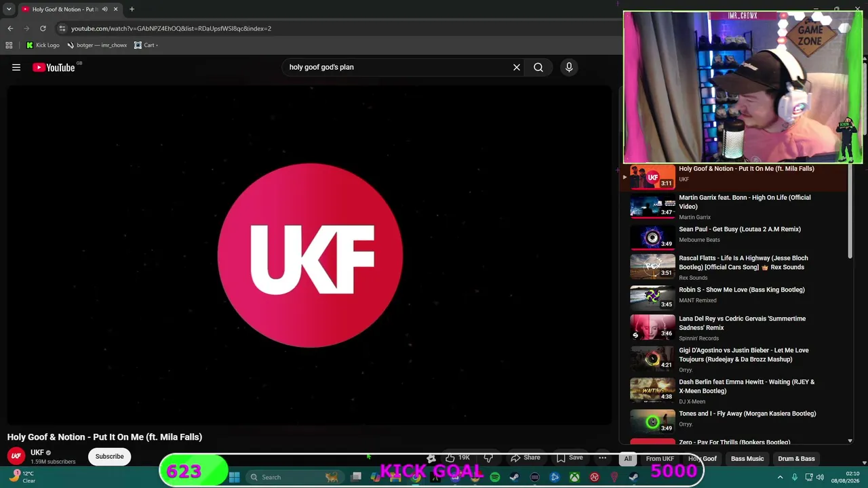Start voice search with the microphone

[569, 67]
